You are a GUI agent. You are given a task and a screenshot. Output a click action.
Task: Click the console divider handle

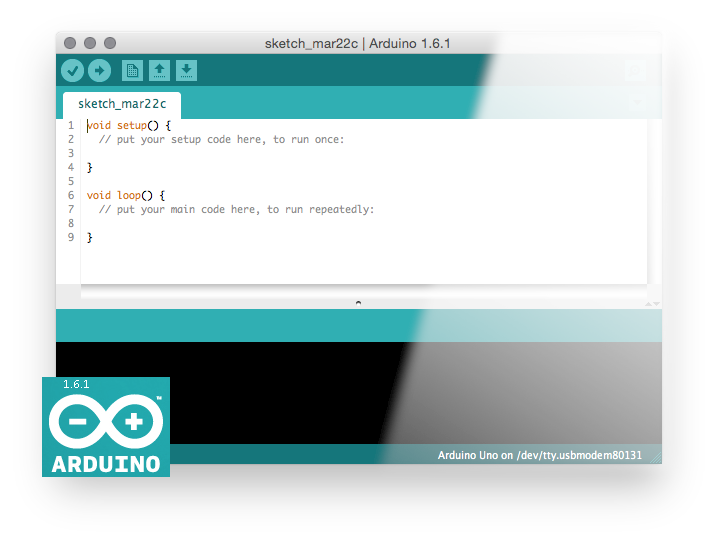click(359, 303)
